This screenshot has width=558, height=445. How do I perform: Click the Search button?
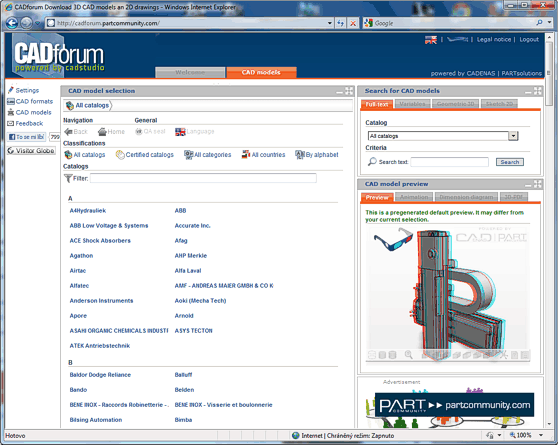[510, 162]
